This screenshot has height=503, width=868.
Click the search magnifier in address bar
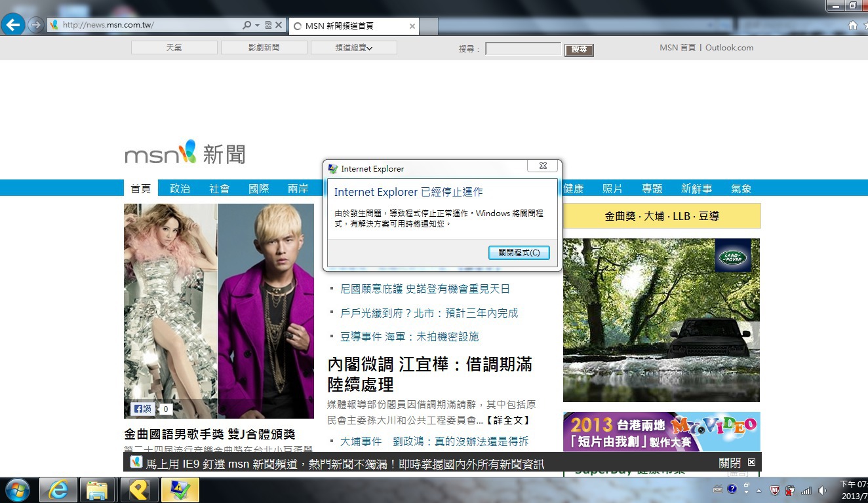coord(247,26)
